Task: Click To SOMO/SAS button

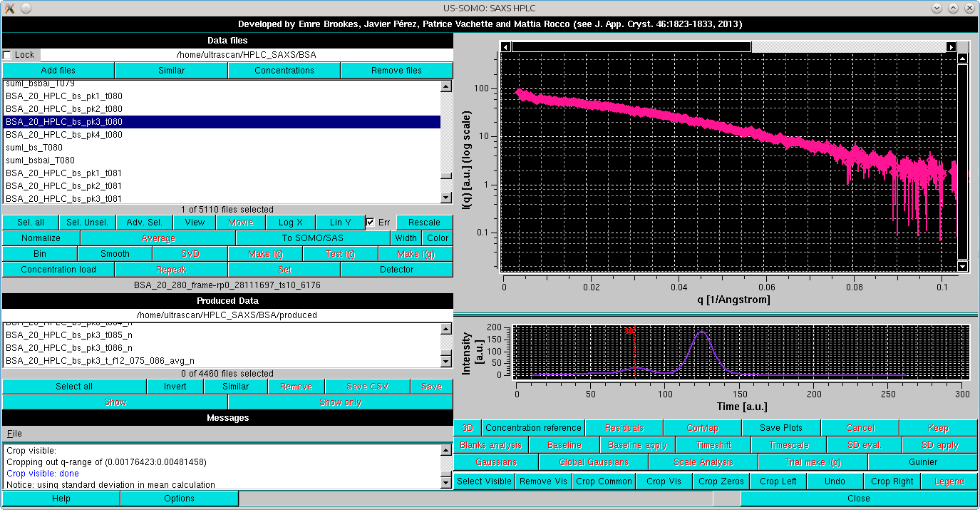Action: coord(313,238)
